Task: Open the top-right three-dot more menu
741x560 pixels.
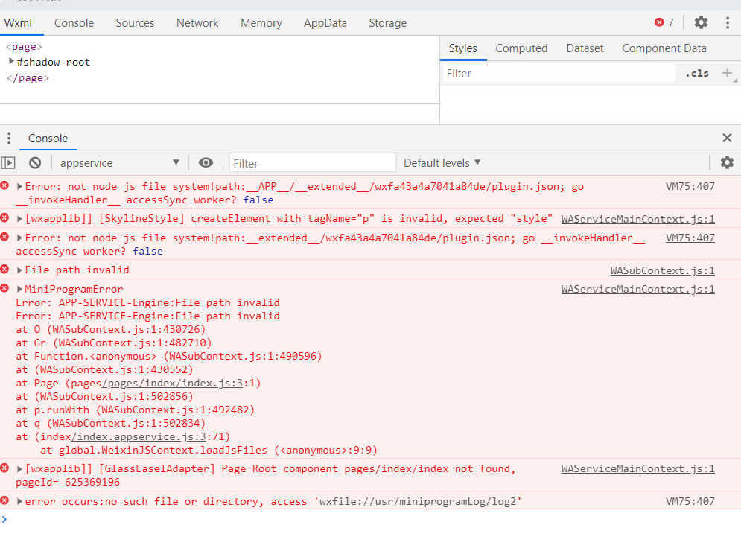Action: [728, 22]
